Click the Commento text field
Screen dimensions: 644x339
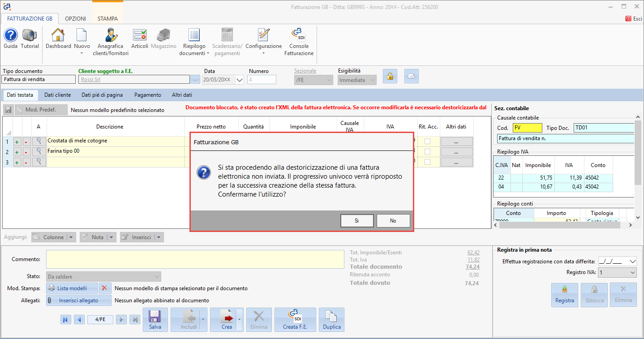point(195,259)
